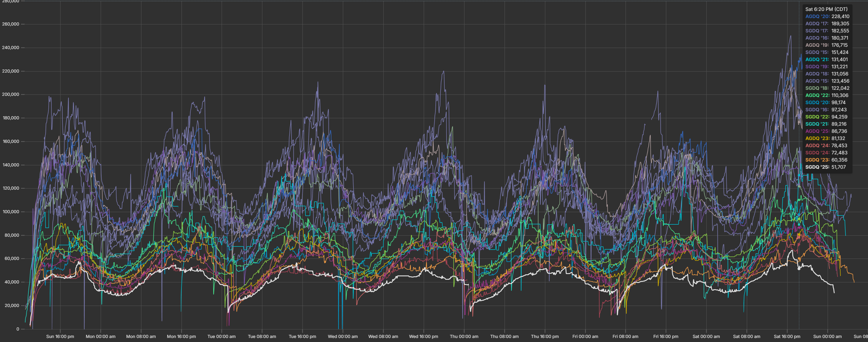
Task: Click the 200,000 y-axis label
Action: (x=11, y=94)
